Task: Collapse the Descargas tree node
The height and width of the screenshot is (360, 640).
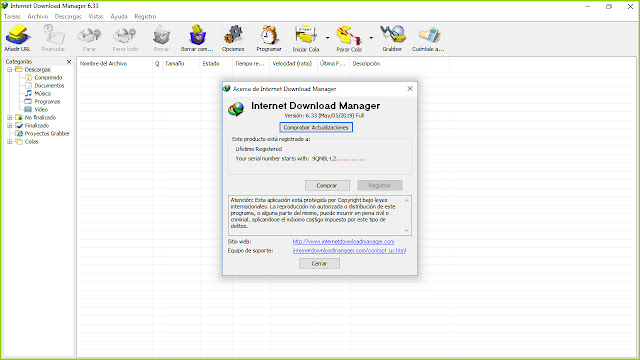Action: pyautogui.click(x=9, y=70)
